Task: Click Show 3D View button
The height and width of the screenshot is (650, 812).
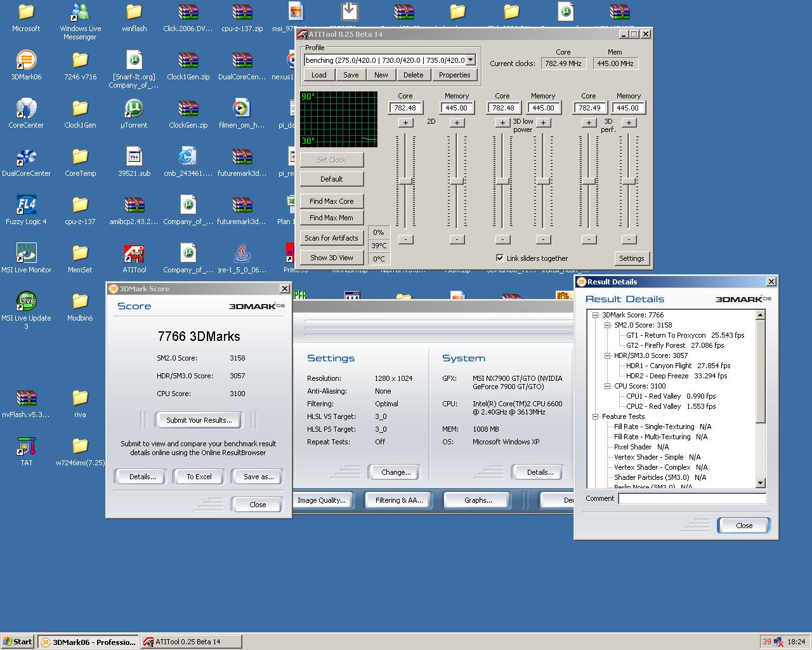Action: pos(332,258)
